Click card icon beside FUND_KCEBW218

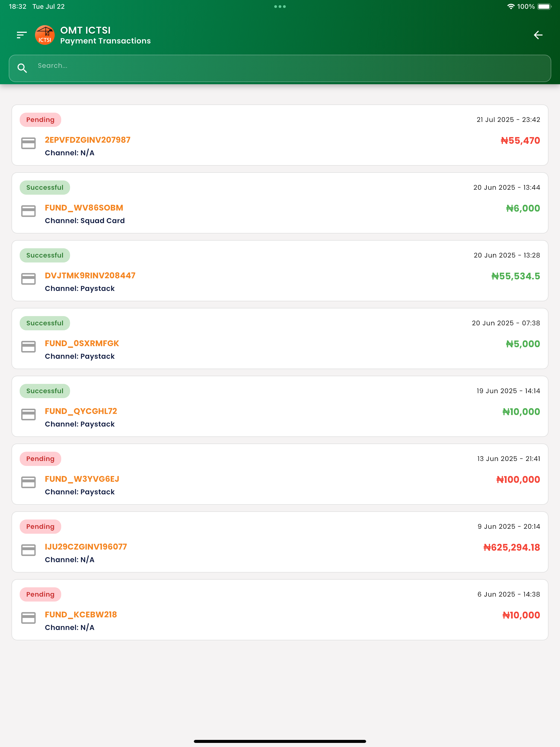[x=28, y=618]
